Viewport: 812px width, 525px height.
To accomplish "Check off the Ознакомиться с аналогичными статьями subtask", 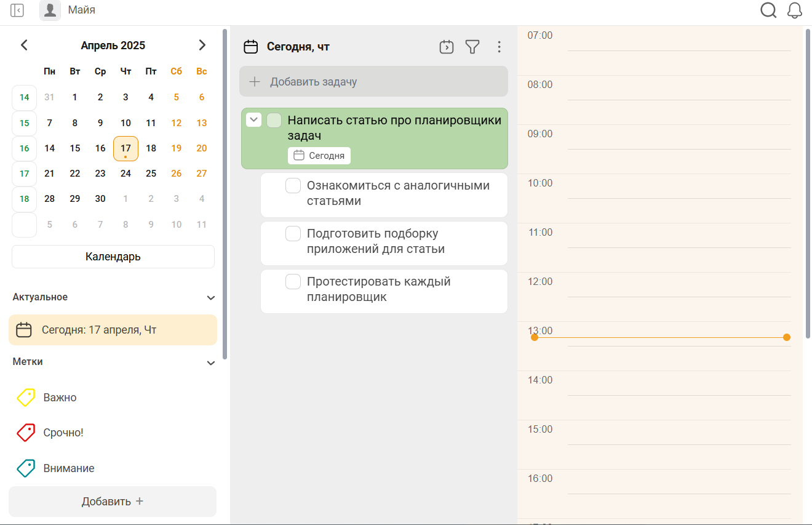I will pos(293,185).
